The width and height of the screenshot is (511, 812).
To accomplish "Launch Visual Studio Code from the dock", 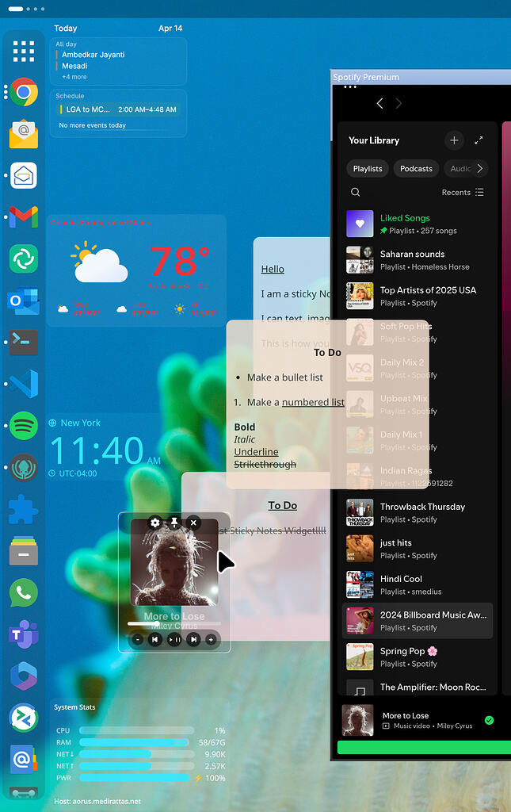I will tap(24, 384).
